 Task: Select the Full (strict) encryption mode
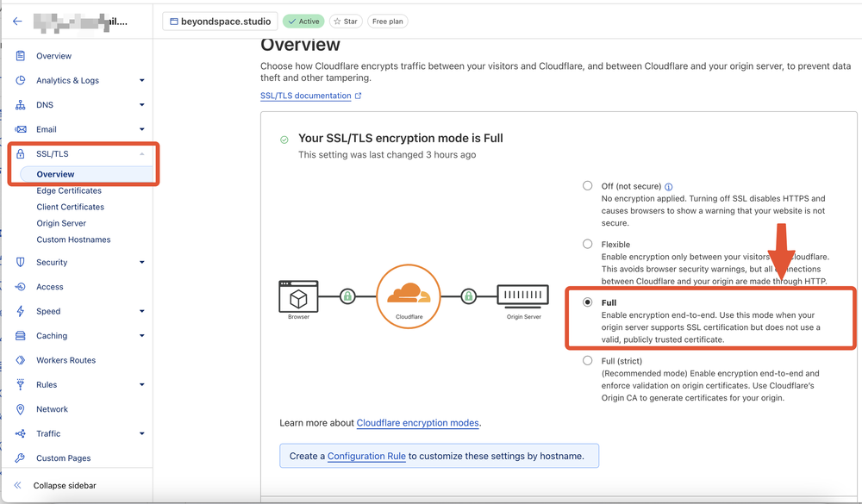point(587,362)
